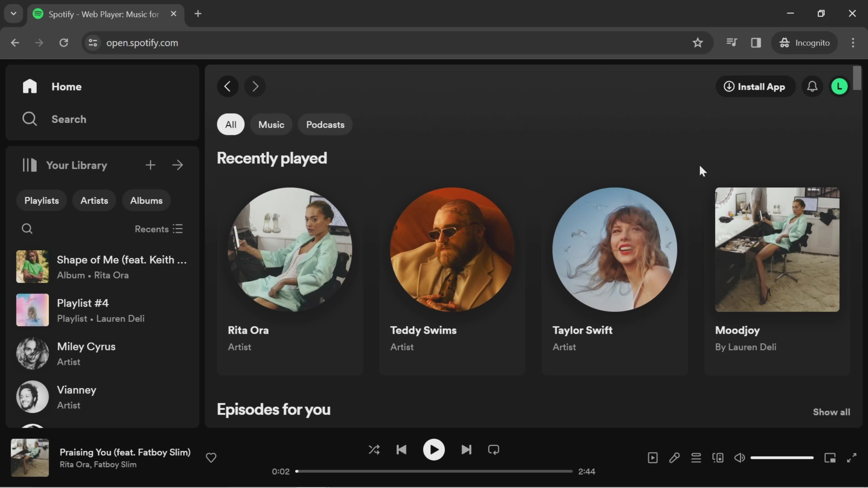Adjust the volume slider
The image size is (868, 488).
[x=782, y=458]
